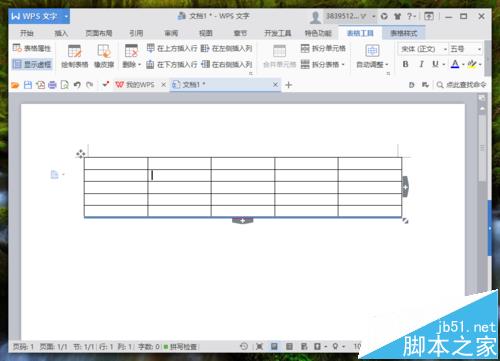Click Split Cells (拆分单元格)
Viewport: 500px width, 361px height.
[x=323, y=49]
